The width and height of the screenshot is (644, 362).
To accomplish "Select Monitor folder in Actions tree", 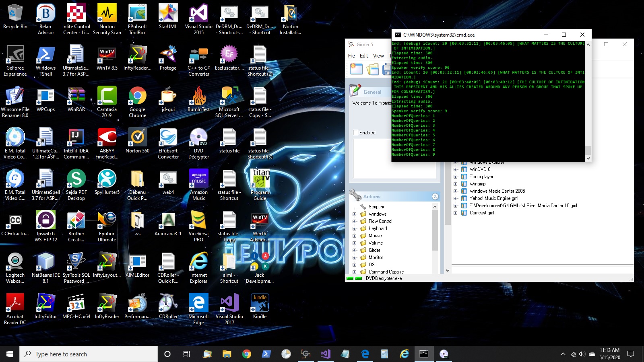I will [376, 257].
